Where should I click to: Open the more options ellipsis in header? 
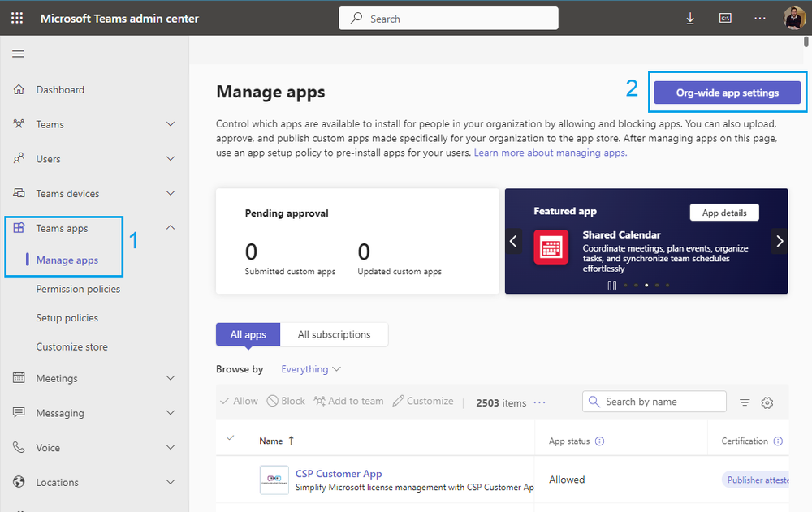(760, 18)
